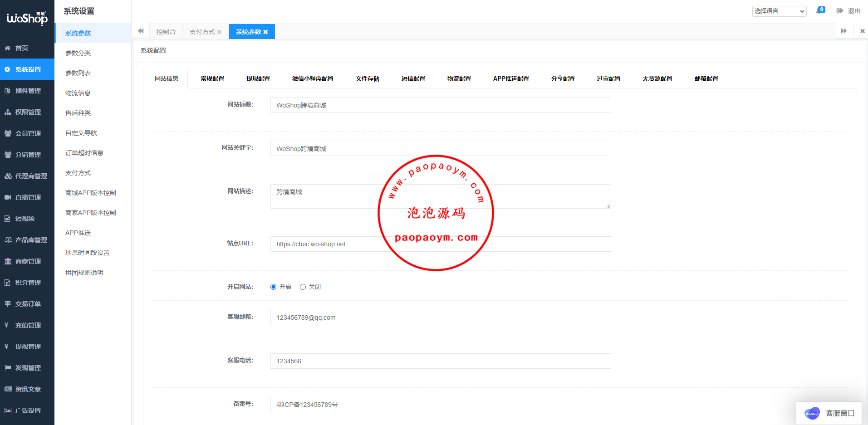Click the 网站标题 input field
The width and height of the screenshot is (868, 425).
point(440,105)
